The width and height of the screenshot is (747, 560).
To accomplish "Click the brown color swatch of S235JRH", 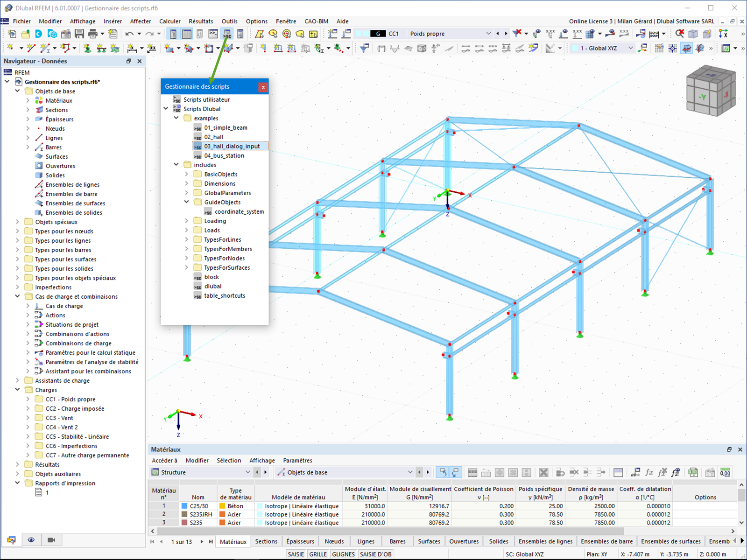I will point(184,514).
